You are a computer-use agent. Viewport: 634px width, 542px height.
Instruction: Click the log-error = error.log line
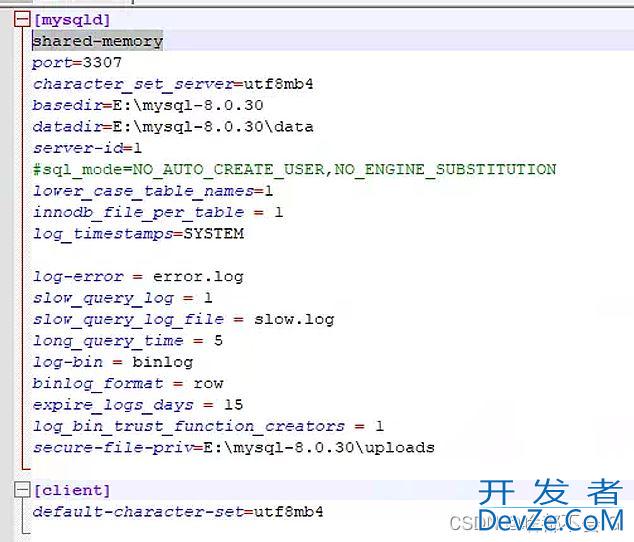pyautogui.click(x=138, y=276)
